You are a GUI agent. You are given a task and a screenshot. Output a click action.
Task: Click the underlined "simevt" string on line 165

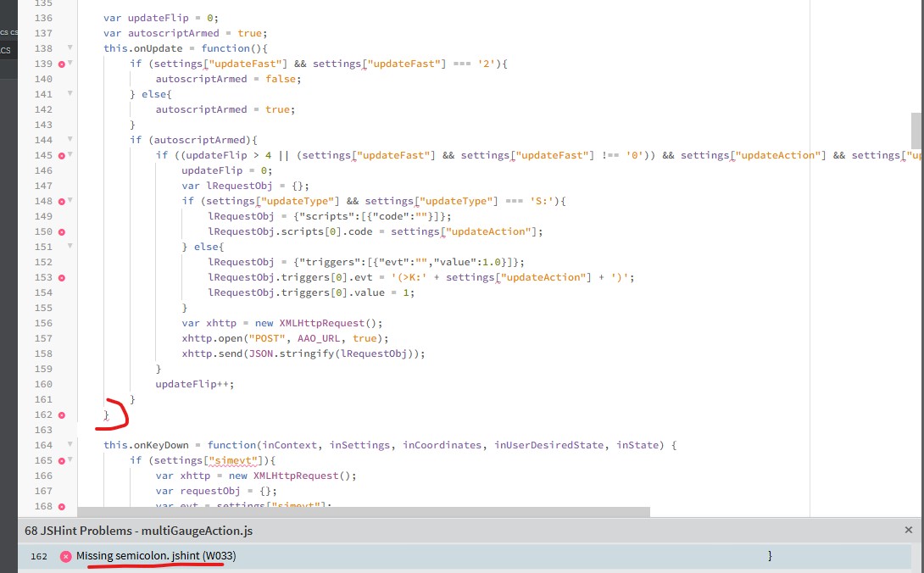233,460
